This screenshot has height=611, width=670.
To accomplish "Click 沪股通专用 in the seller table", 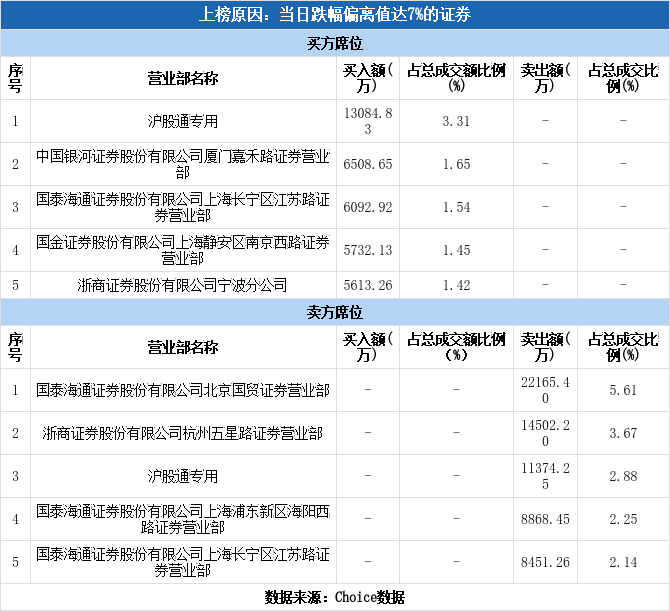I will [183, 476].
